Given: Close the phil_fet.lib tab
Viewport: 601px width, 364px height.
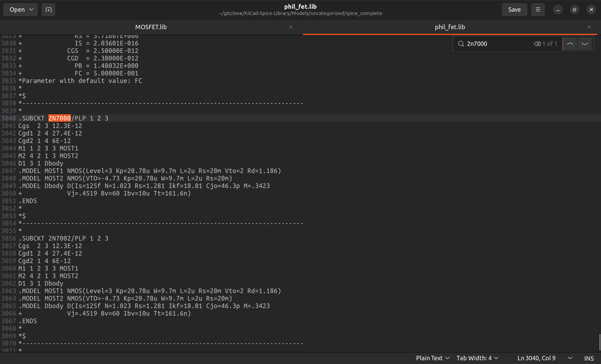Looking at the screenshot, I should (x=589, y=27).
